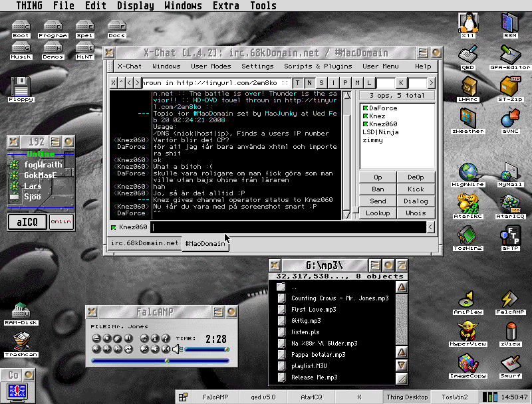Switch to the irc.68kDomain.net tab
Viewport: 532px width, 404px height.
click(x=144, y=243)
